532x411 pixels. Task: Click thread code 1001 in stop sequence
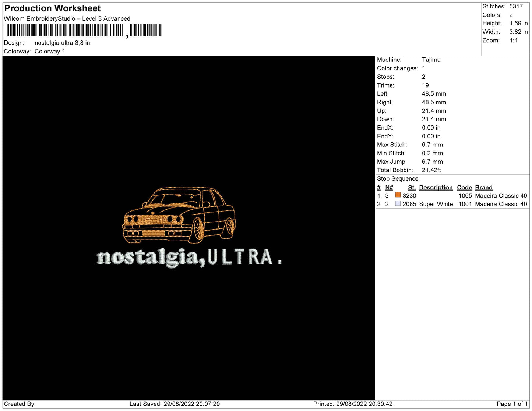click(465, 204)
